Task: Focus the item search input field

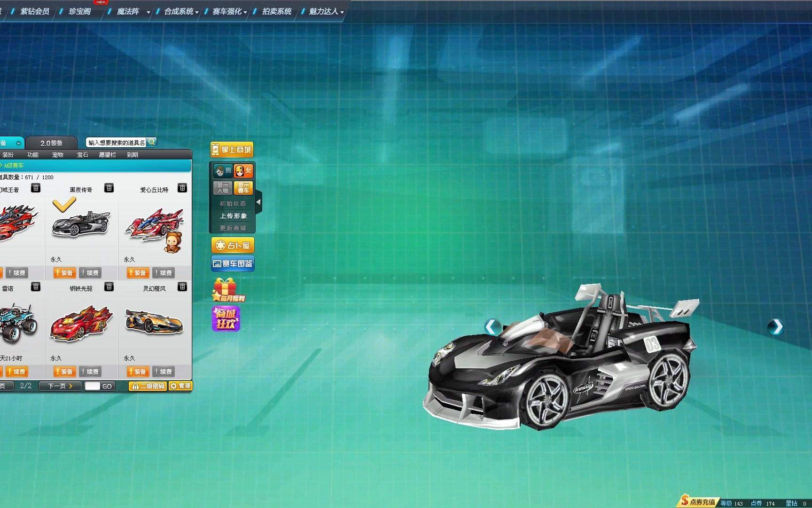Action: pyautogui.click(x=117, y=143)
